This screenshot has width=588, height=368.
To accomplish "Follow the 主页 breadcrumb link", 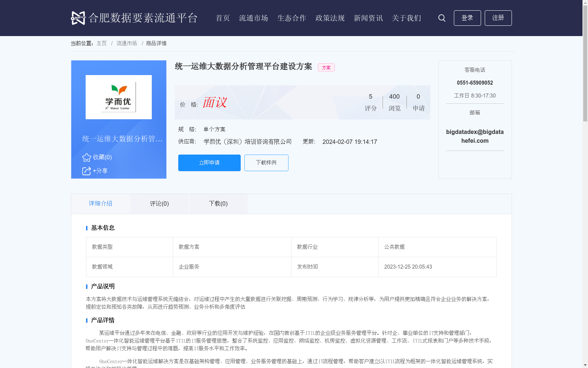I will (x=101, y=43).
